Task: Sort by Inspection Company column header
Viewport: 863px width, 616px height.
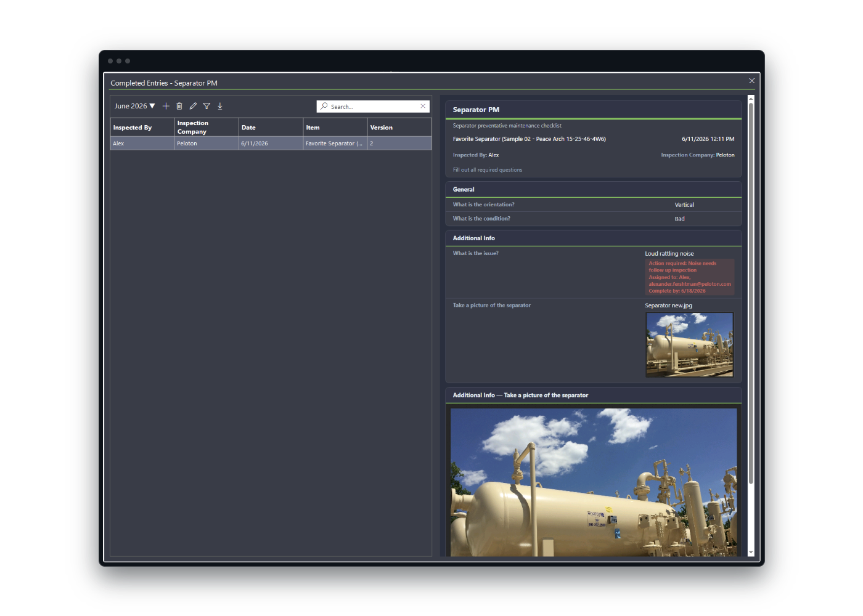Action: coord(207,128)
